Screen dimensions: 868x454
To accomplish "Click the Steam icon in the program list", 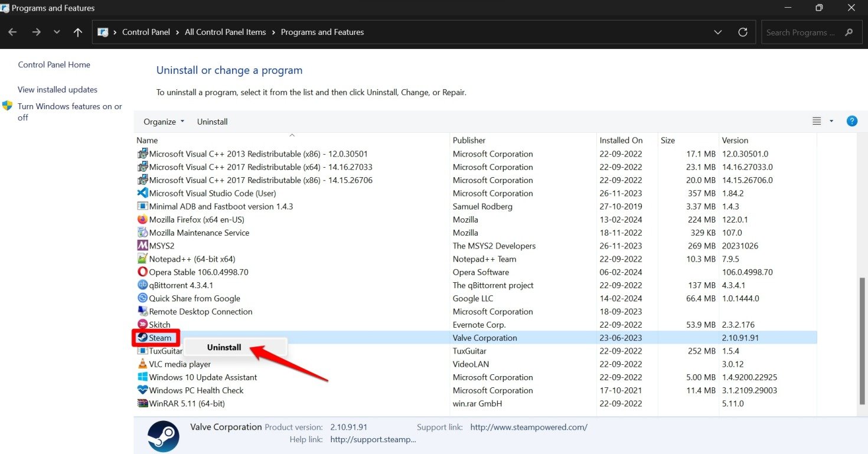I will (x=142, y=338).
